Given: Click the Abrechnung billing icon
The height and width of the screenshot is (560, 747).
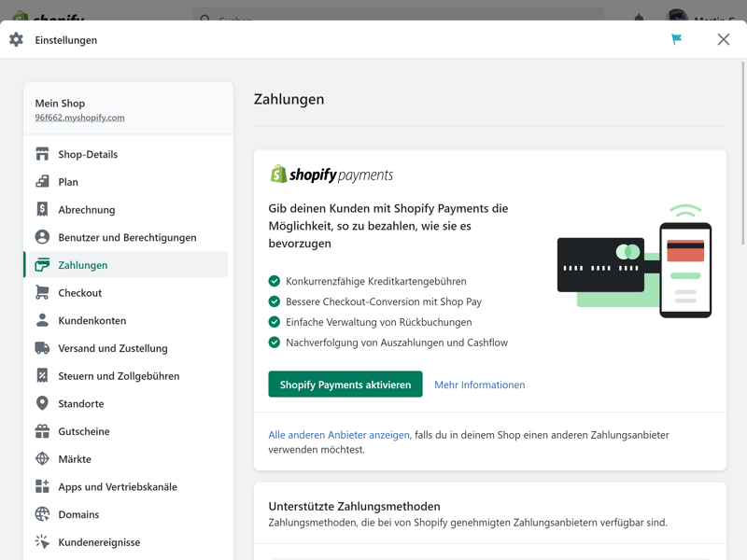Looking at the screenshot, I should (42, 210).
